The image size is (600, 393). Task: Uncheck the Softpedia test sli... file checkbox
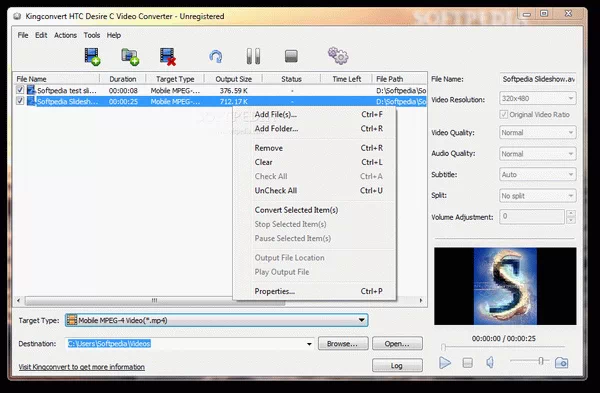pos(20,90)
